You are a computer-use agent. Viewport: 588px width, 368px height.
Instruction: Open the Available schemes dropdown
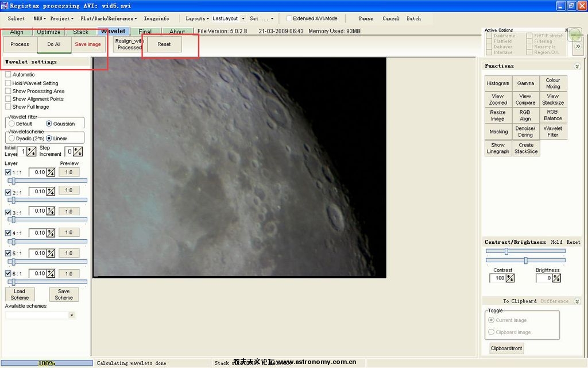[72, 315]
